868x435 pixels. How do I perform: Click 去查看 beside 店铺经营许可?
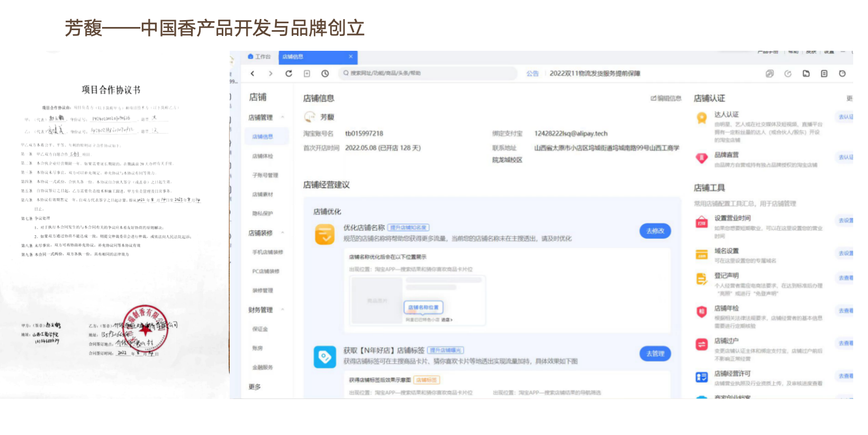[x=846, y=376]
